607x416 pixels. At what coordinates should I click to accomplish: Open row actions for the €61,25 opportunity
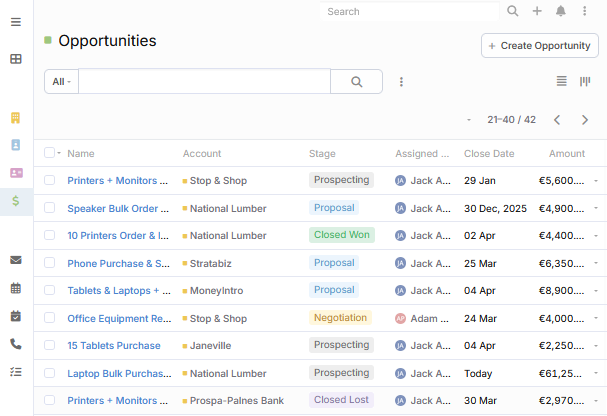pyautogui.click(x=596, y=373)
